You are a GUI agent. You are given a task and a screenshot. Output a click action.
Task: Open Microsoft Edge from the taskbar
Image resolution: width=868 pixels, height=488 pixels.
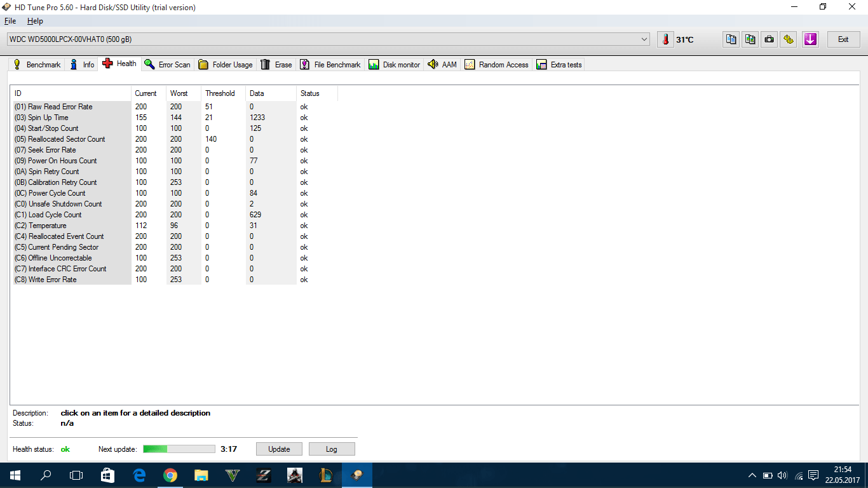point(139,475)
